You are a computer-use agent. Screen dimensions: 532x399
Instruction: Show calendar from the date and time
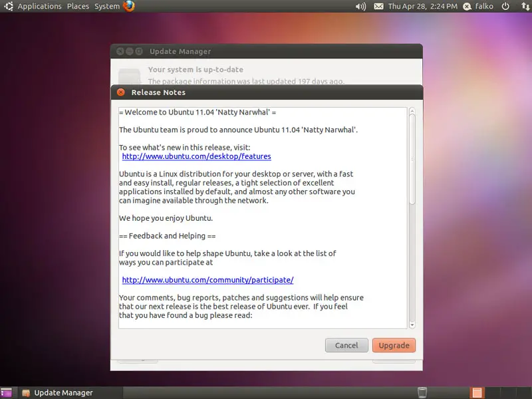point(423,6)
